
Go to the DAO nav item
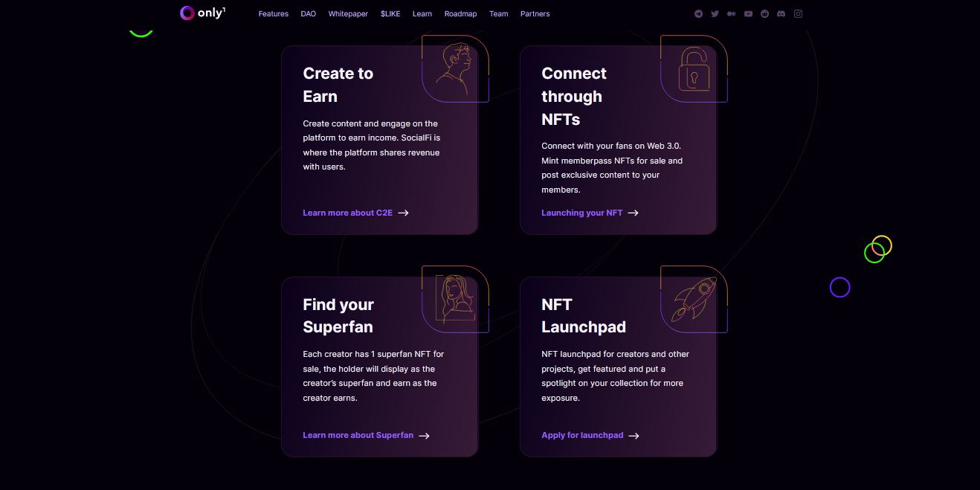(x=308, y=14)
